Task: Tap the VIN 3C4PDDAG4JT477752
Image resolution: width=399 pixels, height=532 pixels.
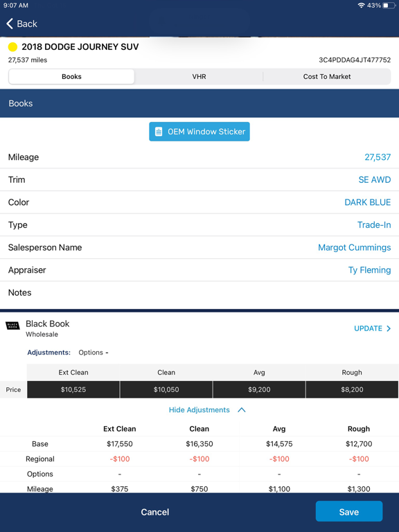Action: (x=355, y=60)
